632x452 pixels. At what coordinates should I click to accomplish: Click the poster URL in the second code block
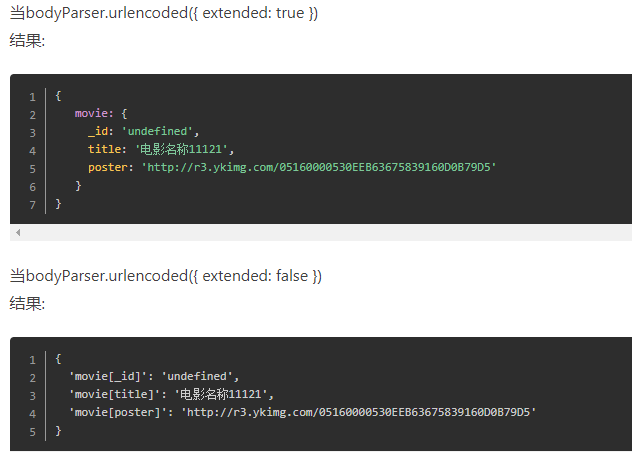coord(359,412)
